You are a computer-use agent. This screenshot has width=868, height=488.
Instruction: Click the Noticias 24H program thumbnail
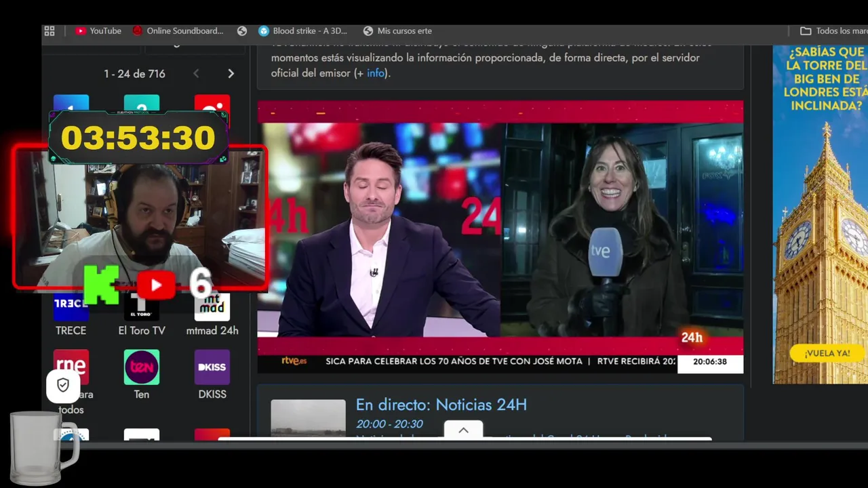tap(309, 418)
